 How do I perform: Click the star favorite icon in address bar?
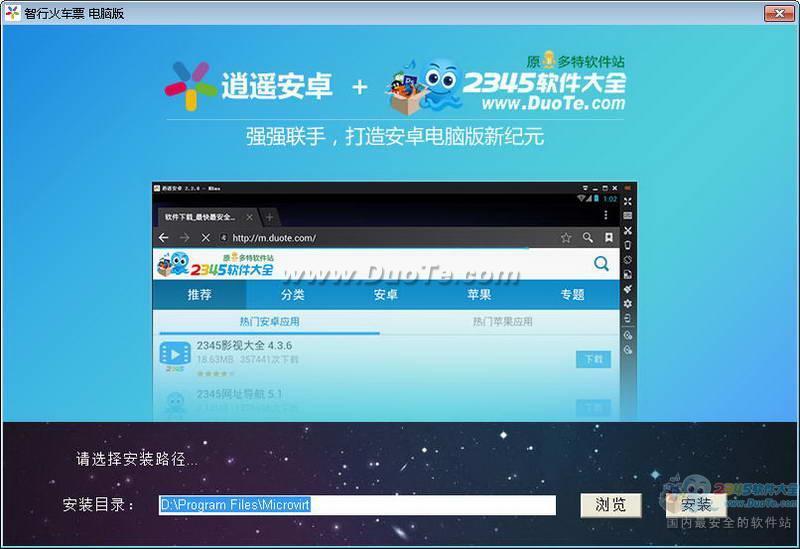[x=566, y=238]
